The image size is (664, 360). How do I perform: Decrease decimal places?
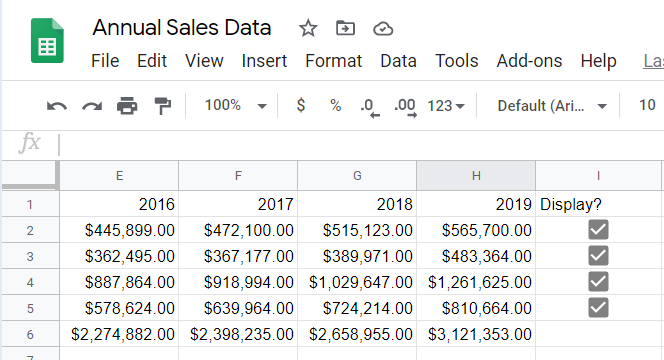coord(370,107)
